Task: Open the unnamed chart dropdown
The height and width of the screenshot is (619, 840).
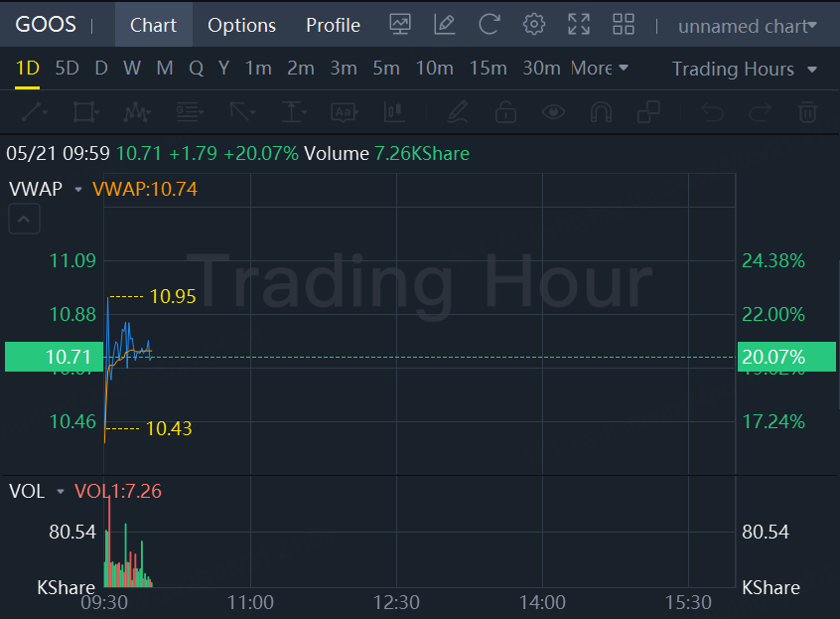Action: click(x=748, y=26)
